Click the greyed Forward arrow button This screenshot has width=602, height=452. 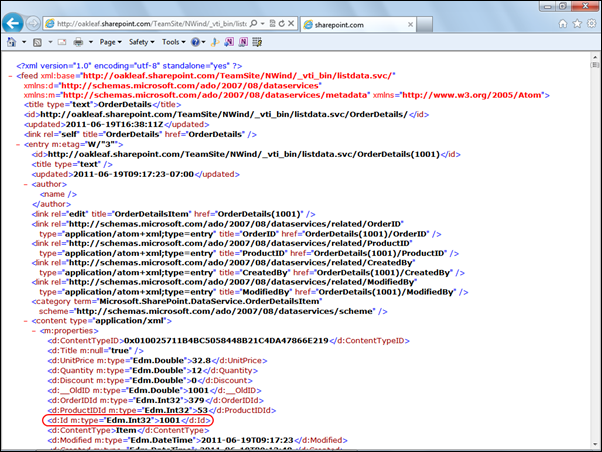coord(33,24)
